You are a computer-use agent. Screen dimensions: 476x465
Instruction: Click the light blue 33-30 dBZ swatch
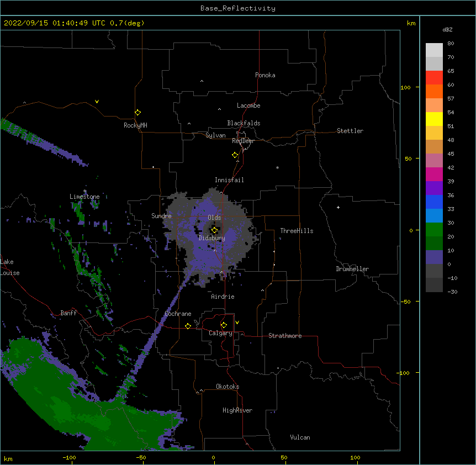point(434,216)
